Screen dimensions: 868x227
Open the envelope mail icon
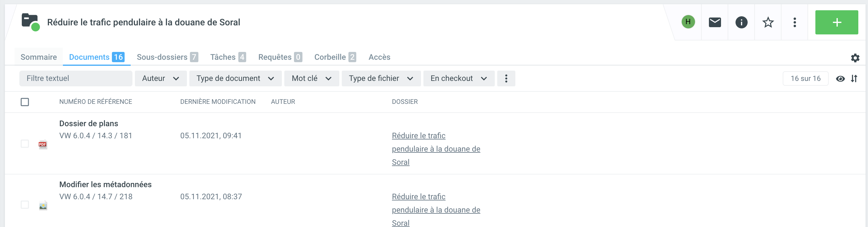tap(715, 23)
